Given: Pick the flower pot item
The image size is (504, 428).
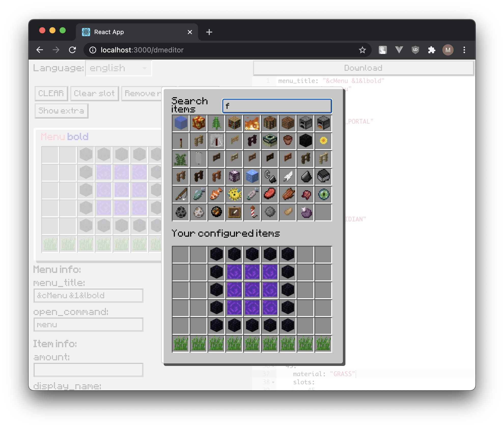Looking at the screenshot, I should 288,141.
